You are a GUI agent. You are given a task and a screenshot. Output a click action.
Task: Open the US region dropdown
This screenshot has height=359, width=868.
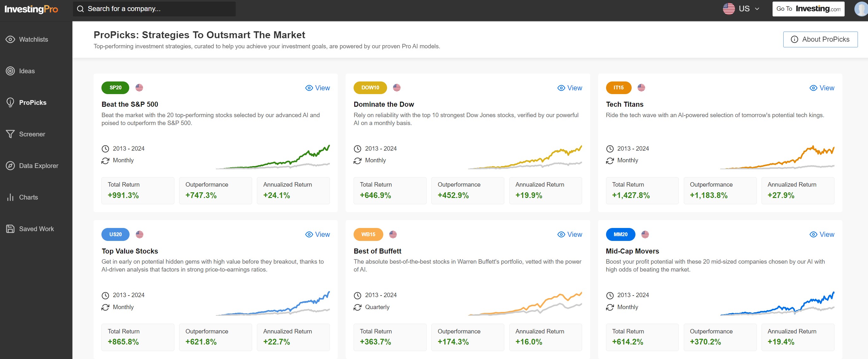tap(741, 9)
